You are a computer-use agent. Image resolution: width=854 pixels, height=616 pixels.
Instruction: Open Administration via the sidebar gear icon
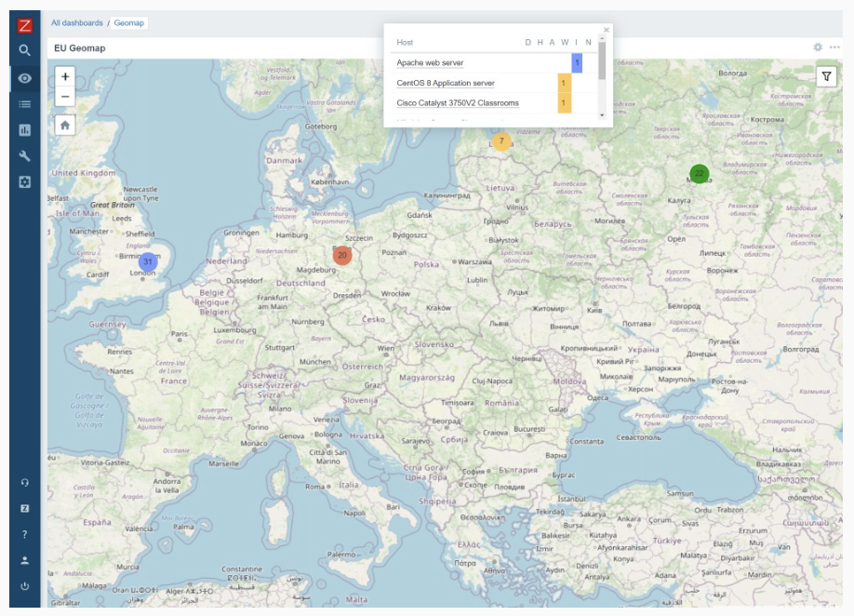[x=25, y=182]
